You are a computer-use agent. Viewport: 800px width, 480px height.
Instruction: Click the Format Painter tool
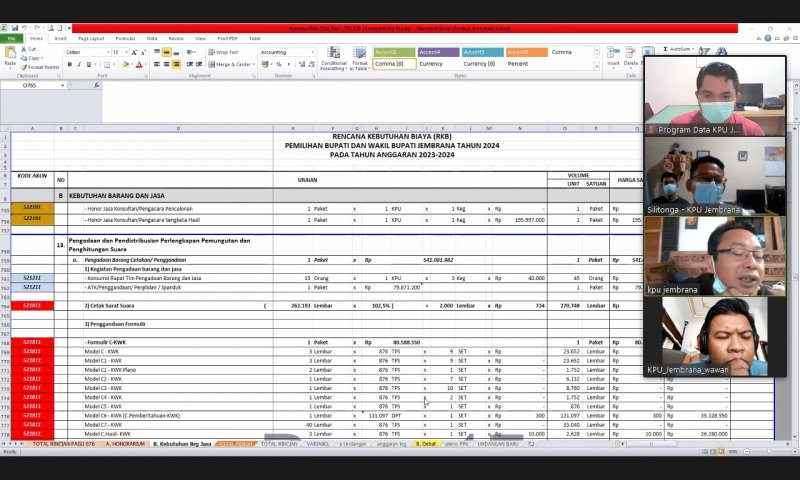pyautogui.click(x=38, y=67)
